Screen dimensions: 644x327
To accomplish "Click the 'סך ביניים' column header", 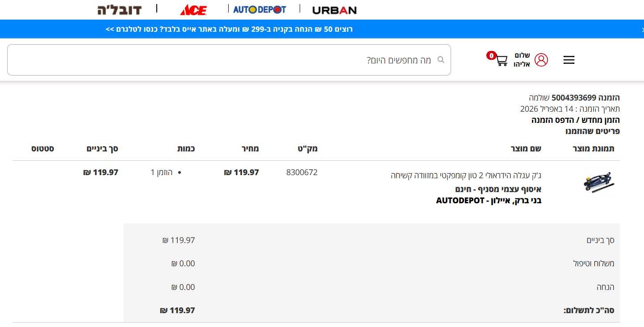I will click(x=102, y=149).
